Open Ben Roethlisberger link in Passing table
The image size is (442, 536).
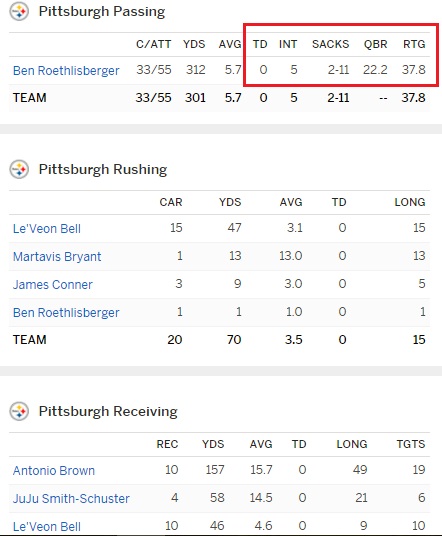pos(66,70)
